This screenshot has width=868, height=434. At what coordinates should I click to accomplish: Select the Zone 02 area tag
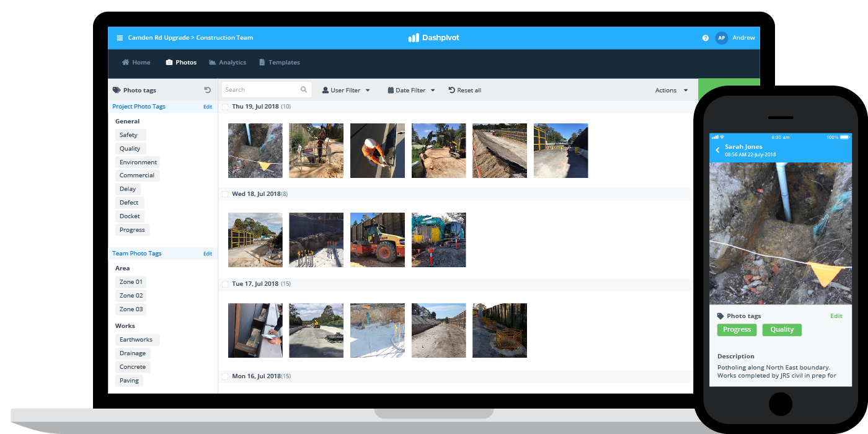pos(131,296)
